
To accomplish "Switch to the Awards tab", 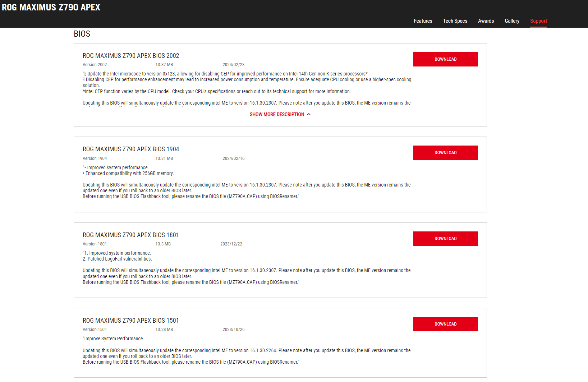I will [486, 21].
